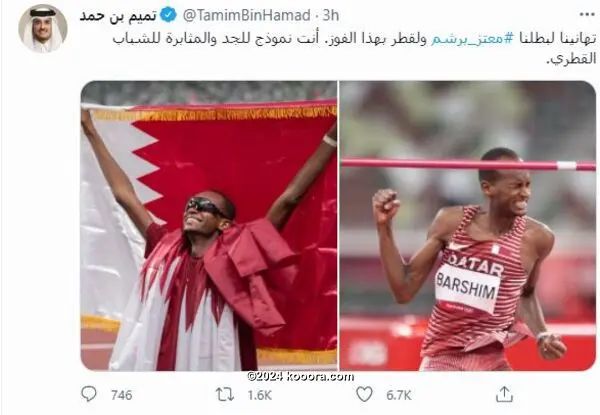Open the three-dot more options menu
This screenshot has width=600, height=415.
click(587, 15)
